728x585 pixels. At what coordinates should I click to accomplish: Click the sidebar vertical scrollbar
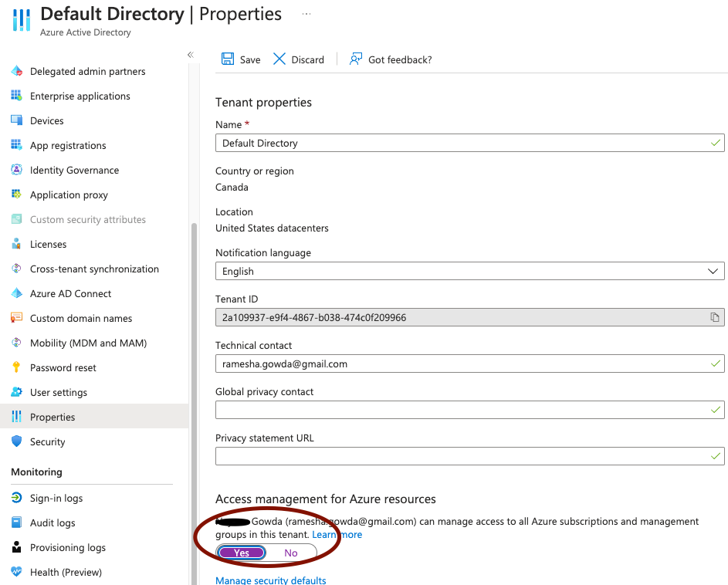(194, 404)
